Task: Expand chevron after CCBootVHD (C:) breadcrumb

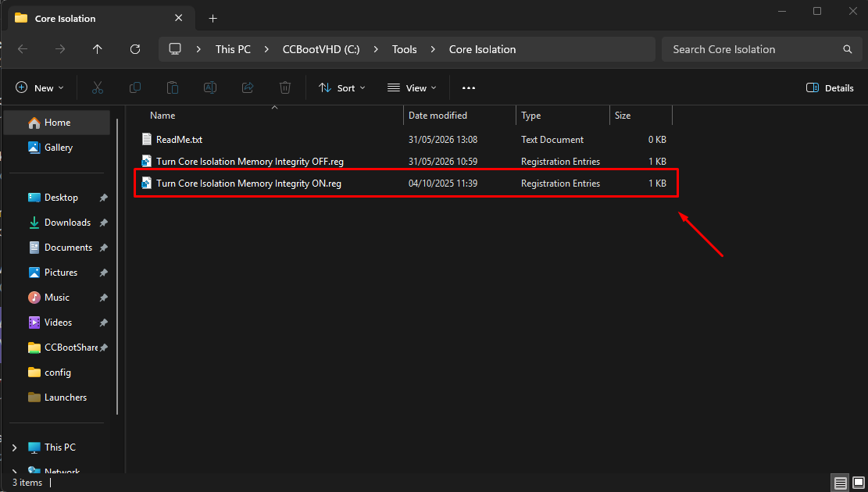Action: tap(377, 49)
